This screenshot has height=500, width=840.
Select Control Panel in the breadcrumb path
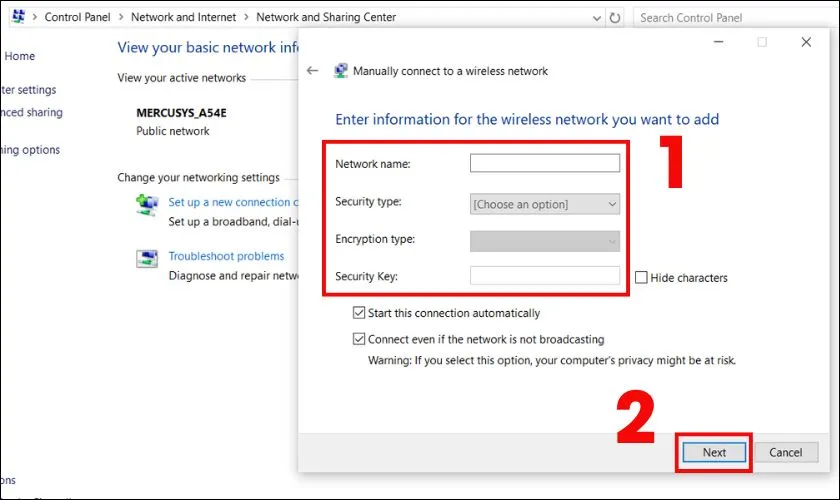[76, 17]
